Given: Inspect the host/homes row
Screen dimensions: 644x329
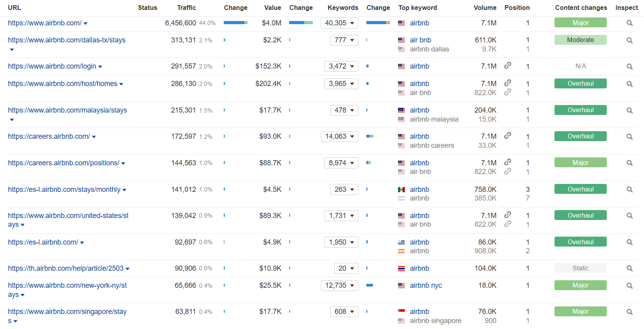Looking at the screenshot, I should (629, 84).
